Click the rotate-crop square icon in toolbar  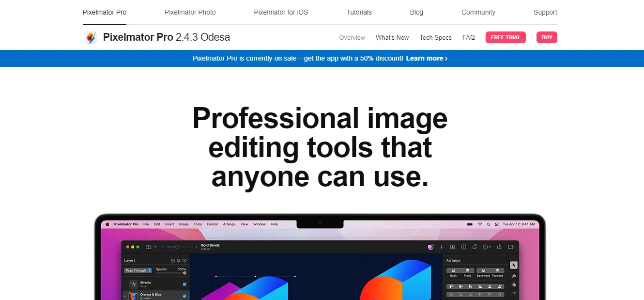tap(475, 247)
